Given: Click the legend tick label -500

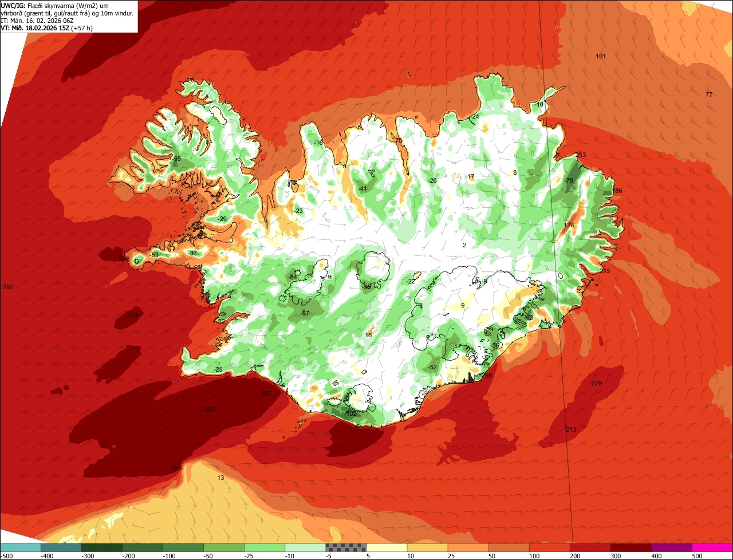Looking at the screenshot, I should point(6,556).
